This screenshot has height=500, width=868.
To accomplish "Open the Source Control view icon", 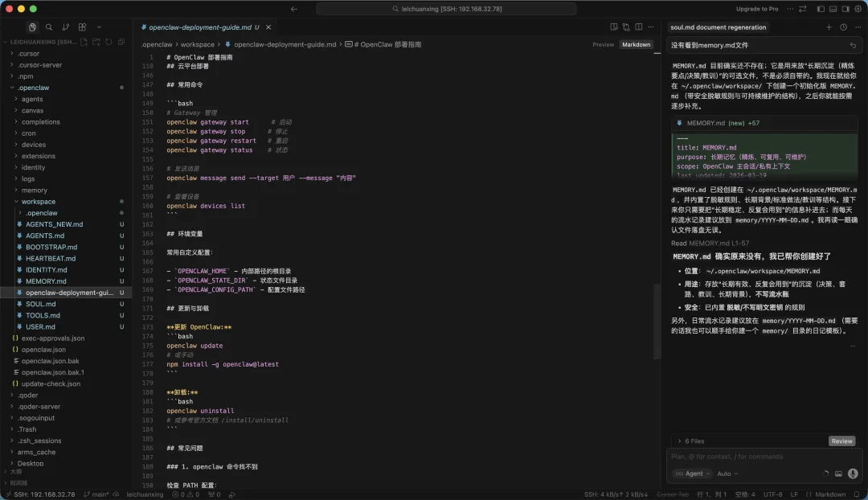I will tap(65, 27).
